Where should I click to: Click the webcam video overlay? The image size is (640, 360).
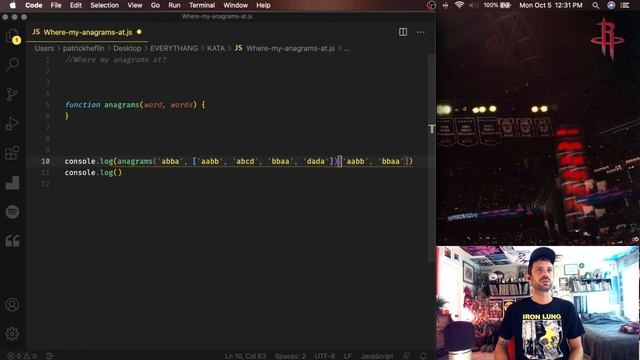tap(538, 303)
